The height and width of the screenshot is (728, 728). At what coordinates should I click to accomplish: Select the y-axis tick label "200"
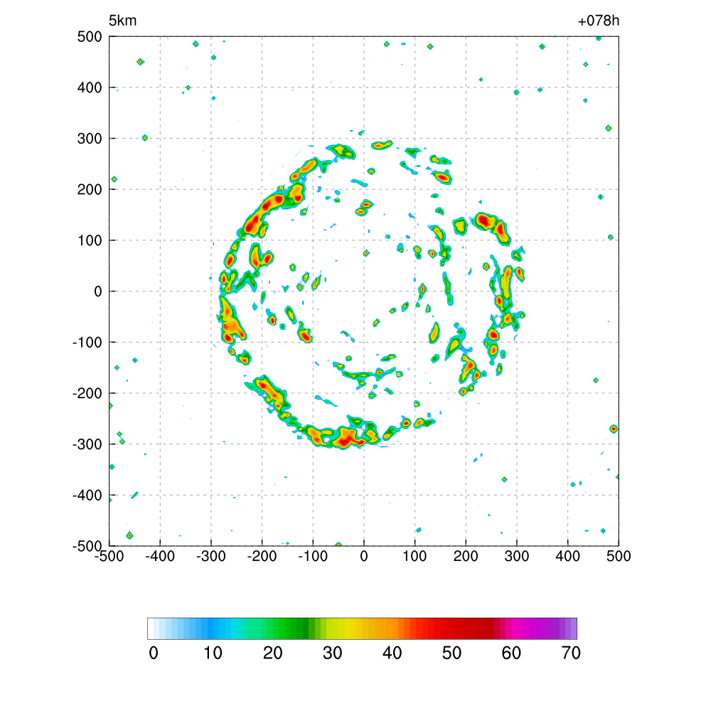tap(90, 189)
